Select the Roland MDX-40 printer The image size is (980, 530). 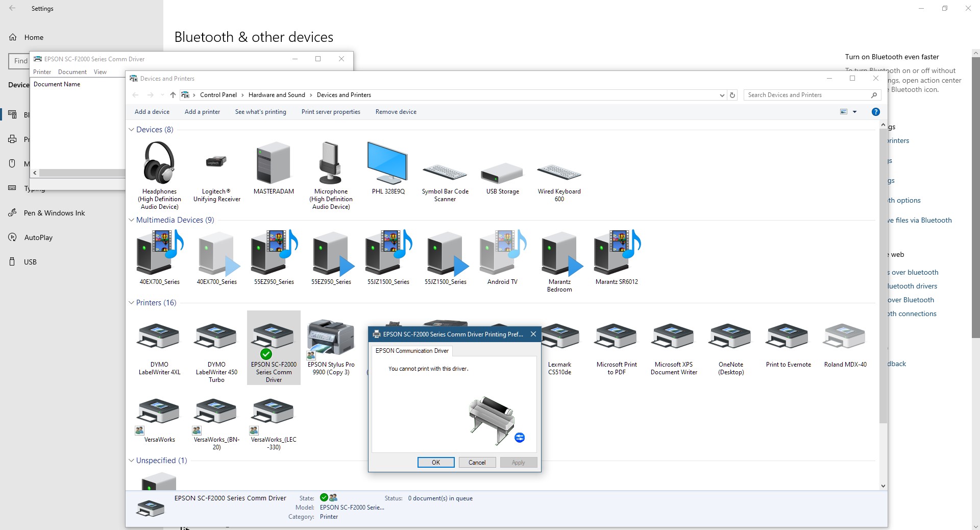click(845, 346)
